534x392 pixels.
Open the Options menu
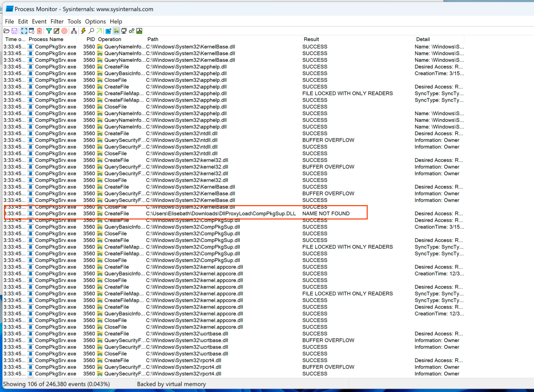(x=95, y=21)
